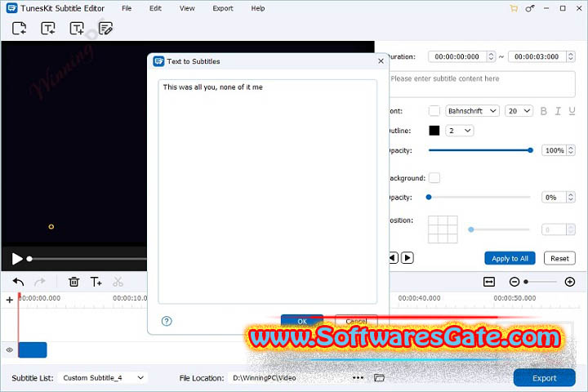Click inside the Text to Subtitles text area
The image size is (588, 392).
click(267, 191)
